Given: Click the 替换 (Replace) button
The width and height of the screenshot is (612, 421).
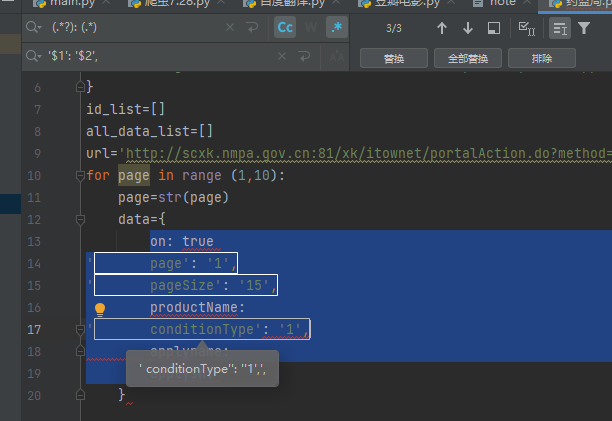Looking at the screenshot, I should (x=394, y=59).
